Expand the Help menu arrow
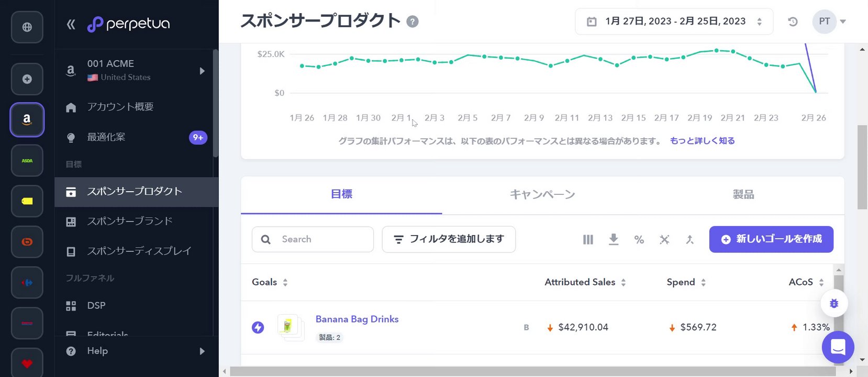The height and width of the screenshot is (377, 868). [202, 351]
